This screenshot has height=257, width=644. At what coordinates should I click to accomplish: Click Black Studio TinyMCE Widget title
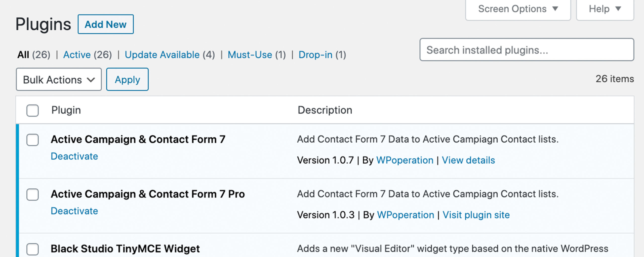(x=125, y=249)
